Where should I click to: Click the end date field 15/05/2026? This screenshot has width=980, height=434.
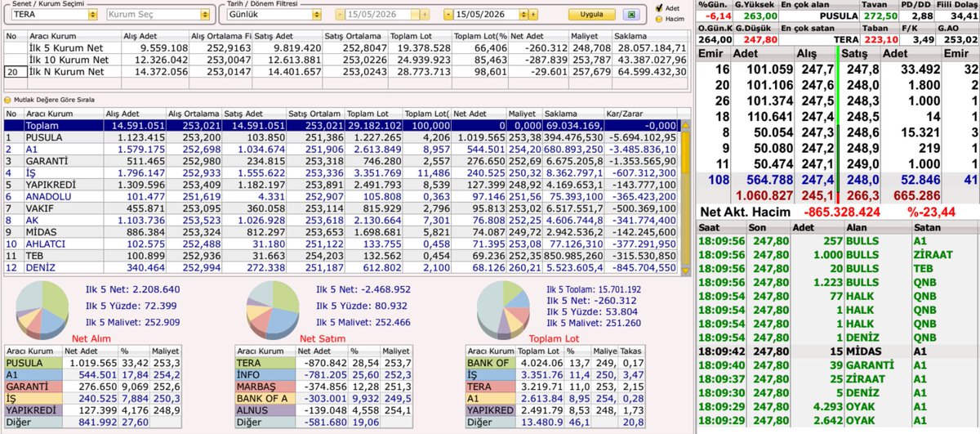tap(485, 15)
